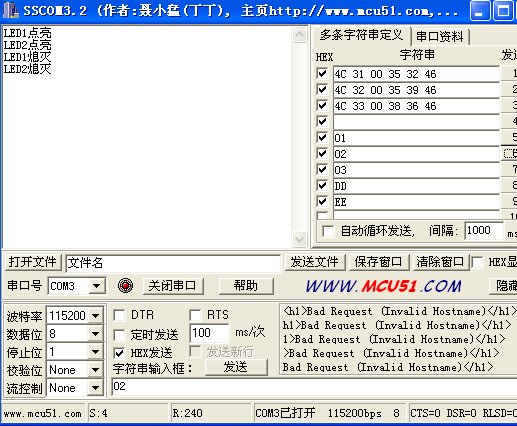Enable the RTS checkbox
This screenshot has height=426, width=517.
coord(195,315)
